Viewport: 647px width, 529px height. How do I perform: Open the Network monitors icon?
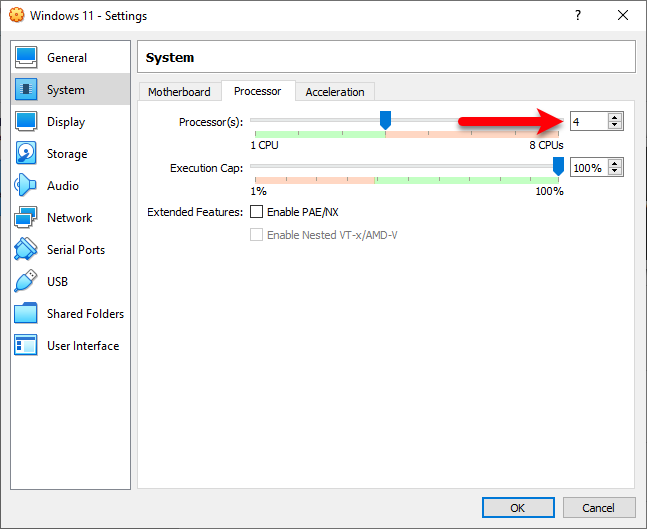(26, 217)
